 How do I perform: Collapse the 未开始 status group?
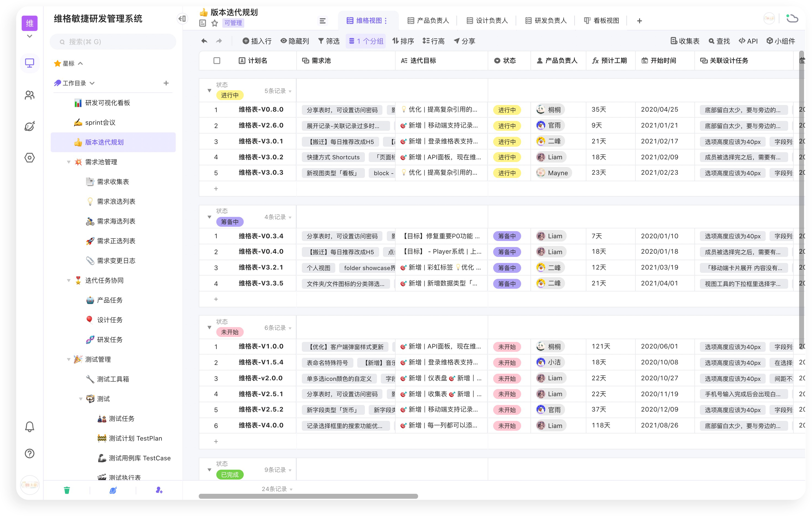pyautogui.click(x=209, y=327)
